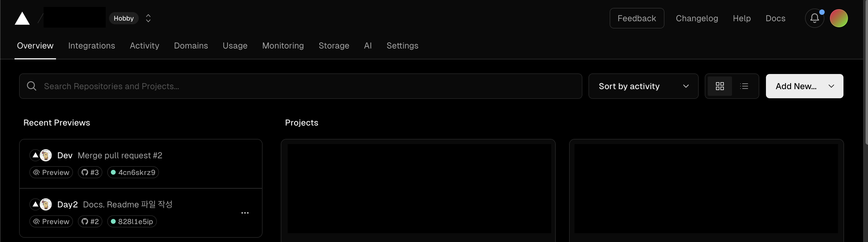Open GitHub pull request #2 badge
The image size is (868, 242).
pos(90,221)
